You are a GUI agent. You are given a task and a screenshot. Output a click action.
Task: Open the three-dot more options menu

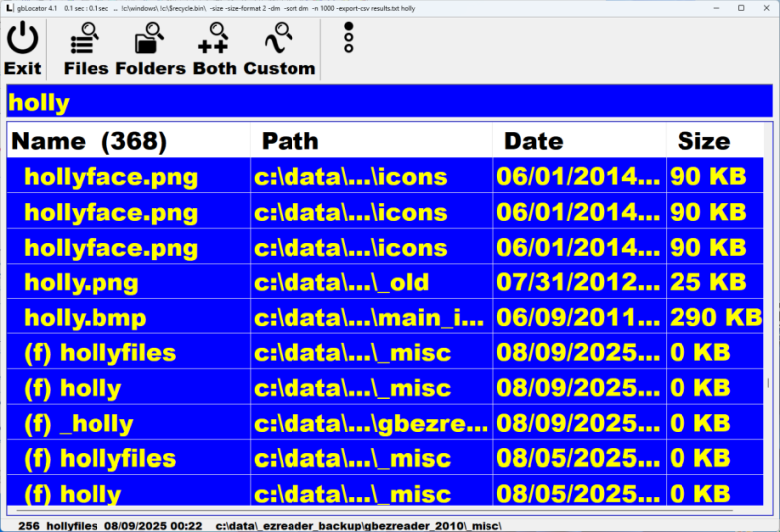(348, 37)
